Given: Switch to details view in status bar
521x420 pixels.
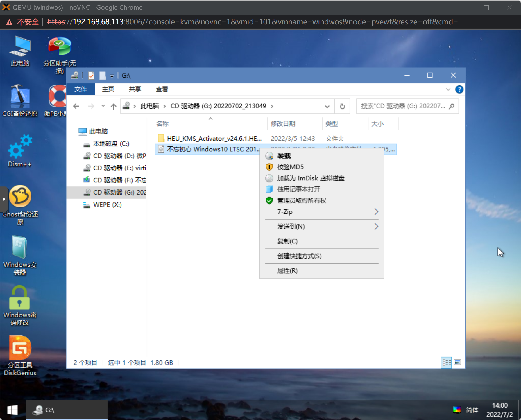Looking at the screenshot, I should 446,362.
